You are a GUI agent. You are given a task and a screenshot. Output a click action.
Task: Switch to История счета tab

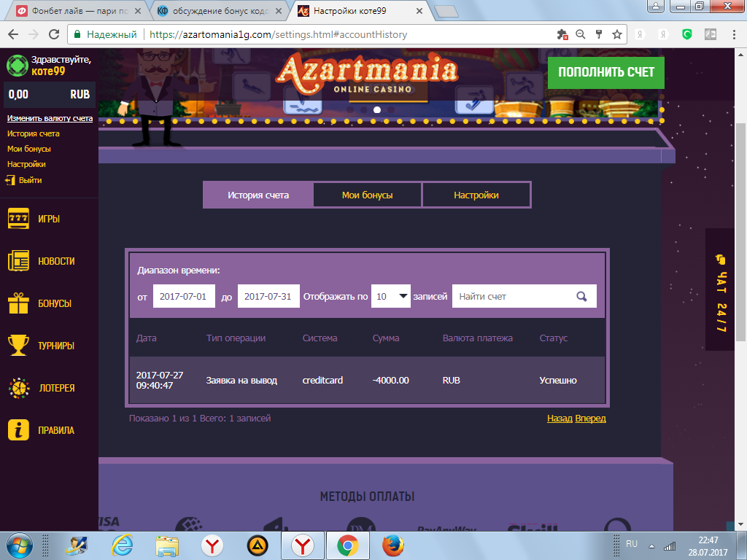click(258, 195)
